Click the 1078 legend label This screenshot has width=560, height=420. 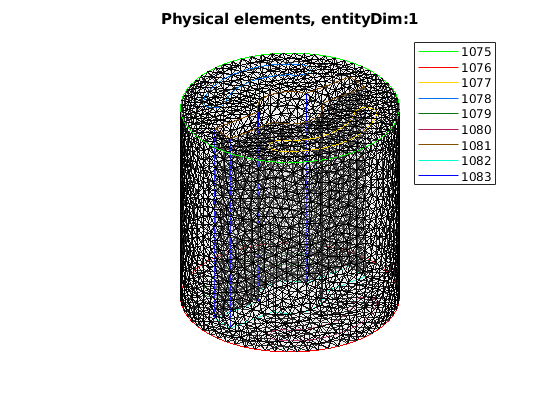476,99
